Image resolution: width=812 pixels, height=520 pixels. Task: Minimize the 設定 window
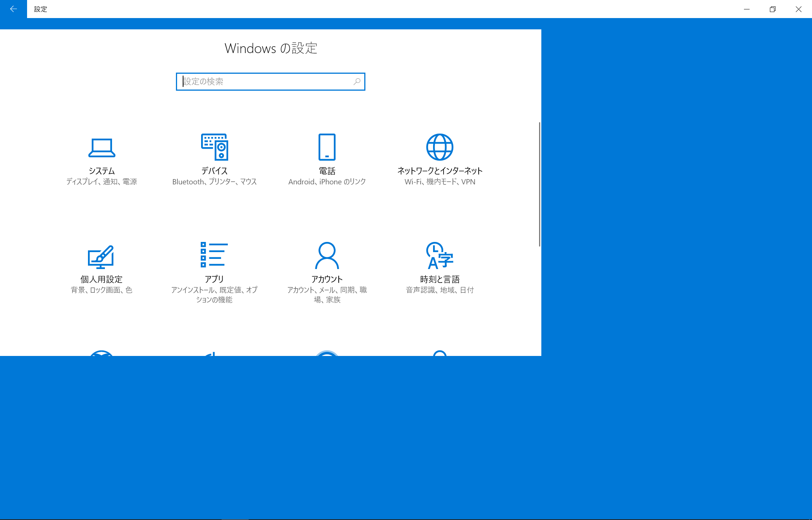[747, 9]
